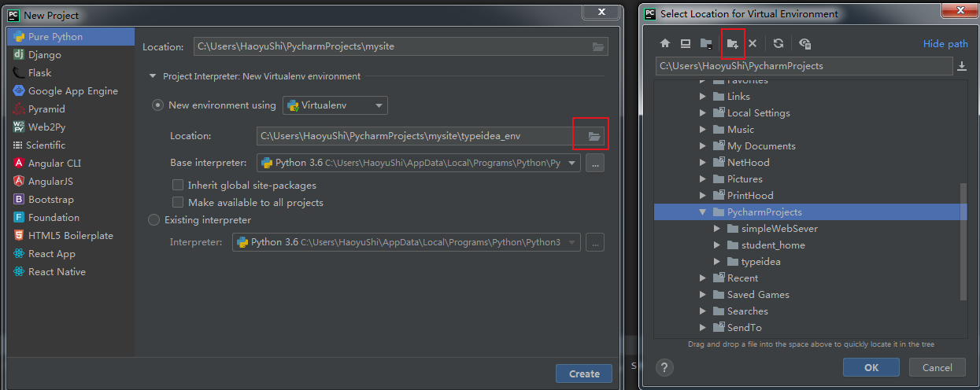This screenshot has height=390, width=980.
Task: Select New environment using radio button
Action: tap(158, 105)
